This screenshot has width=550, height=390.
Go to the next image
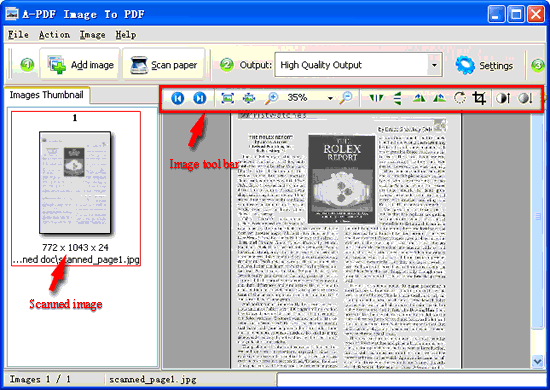tap(200, 98)
